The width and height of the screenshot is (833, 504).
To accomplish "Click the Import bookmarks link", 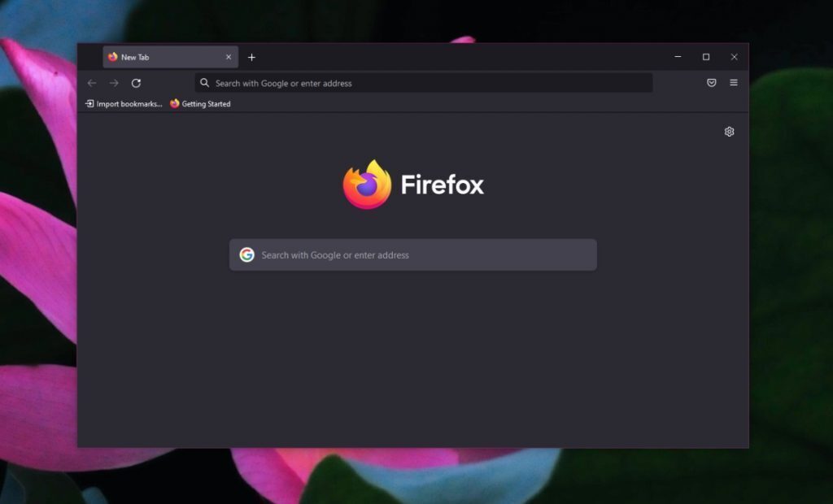I will click(129, 104).
